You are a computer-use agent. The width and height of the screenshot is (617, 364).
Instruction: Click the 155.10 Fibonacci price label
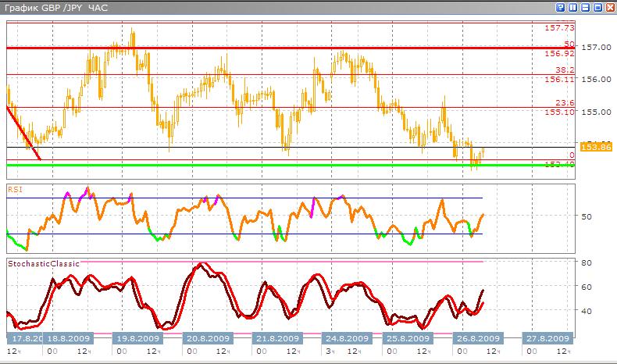click(559, 112)
